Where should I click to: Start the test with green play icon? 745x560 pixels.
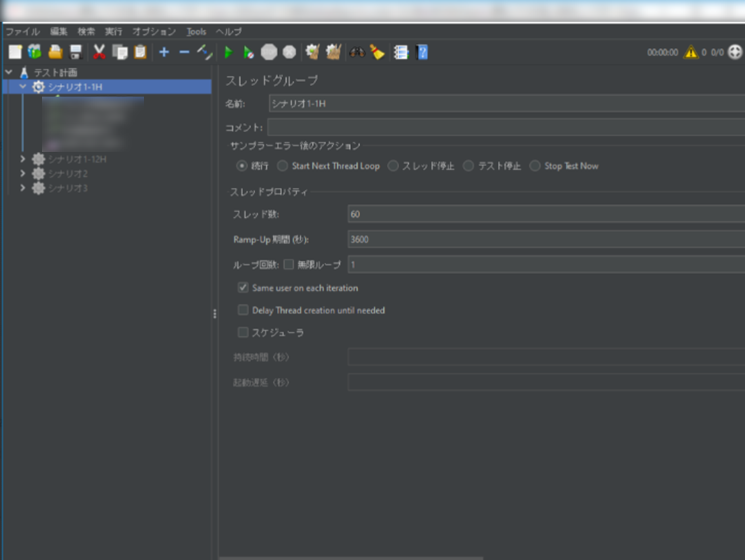click(228, 52)
